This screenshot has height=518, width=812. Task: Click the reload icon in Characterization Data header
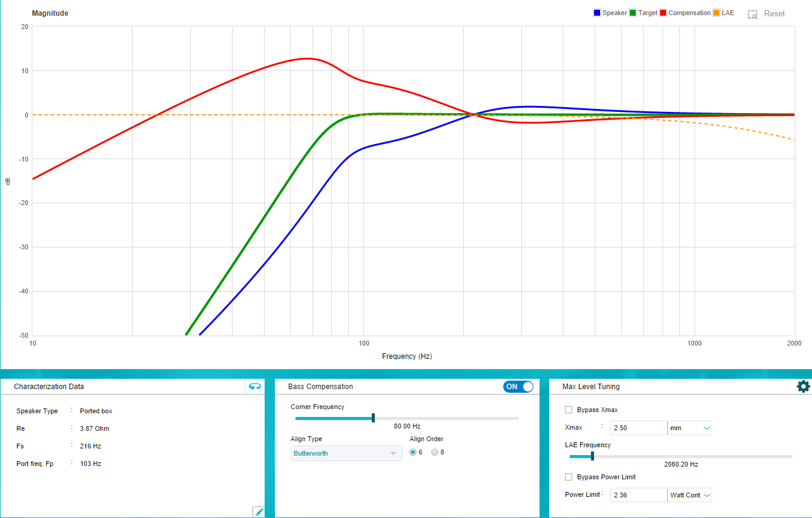(255, 387)
